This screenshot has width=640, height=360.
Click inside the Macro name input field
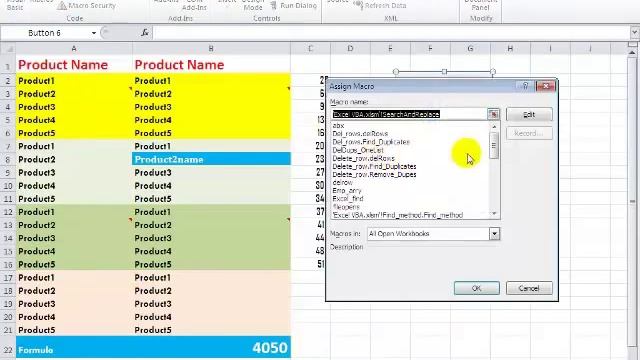409,114
